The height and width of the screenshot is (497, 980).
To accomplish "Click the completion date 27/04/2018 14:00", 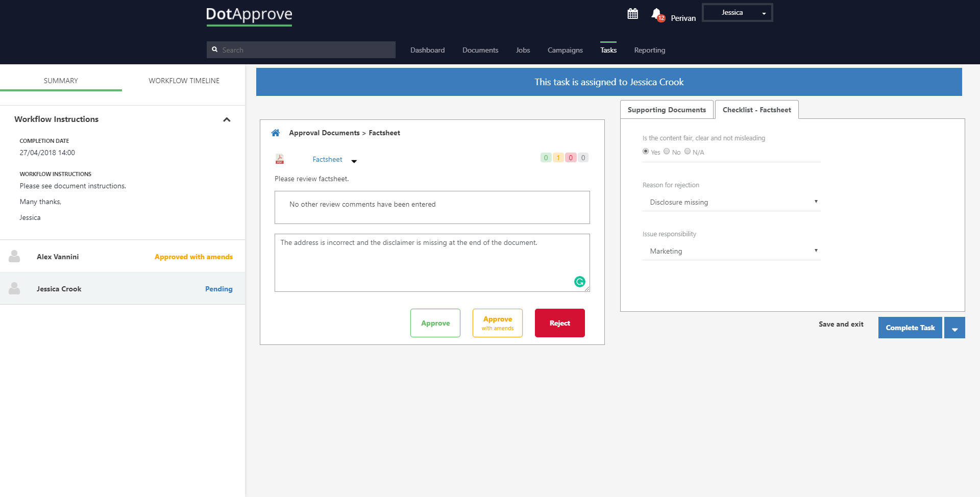I will point(47,153).
